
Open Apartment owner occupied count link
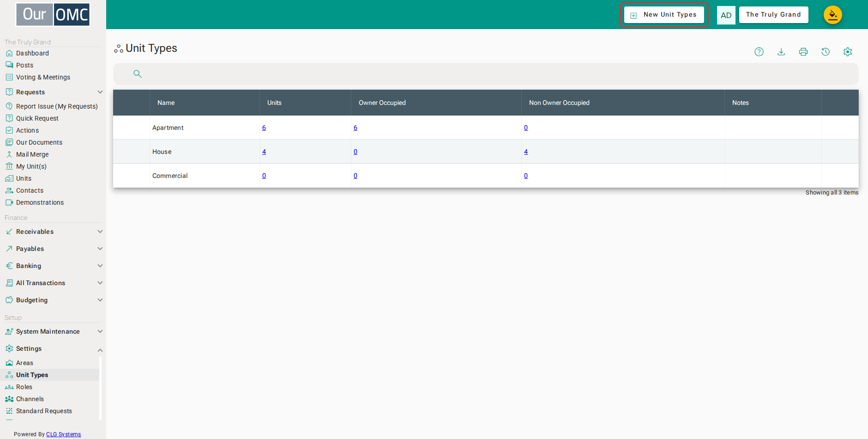(x=356, y=128)
